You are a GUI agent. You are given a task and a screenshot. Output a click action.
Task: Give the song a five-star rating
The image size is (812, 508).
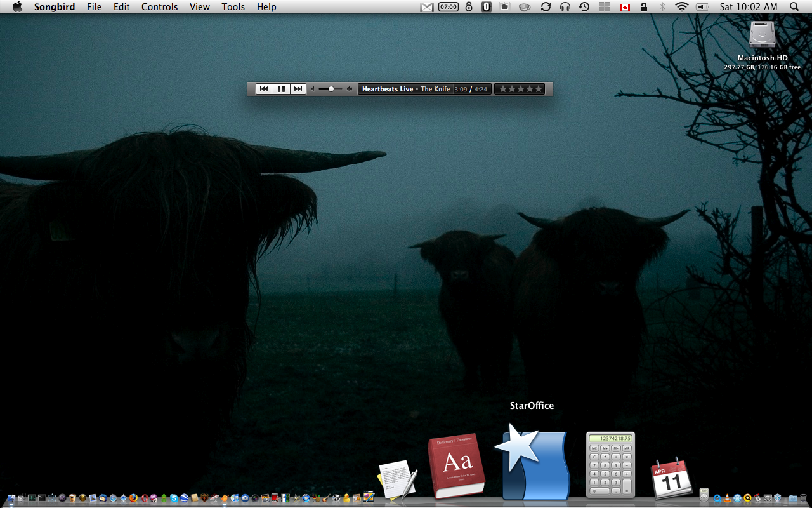tap(539, 89)
